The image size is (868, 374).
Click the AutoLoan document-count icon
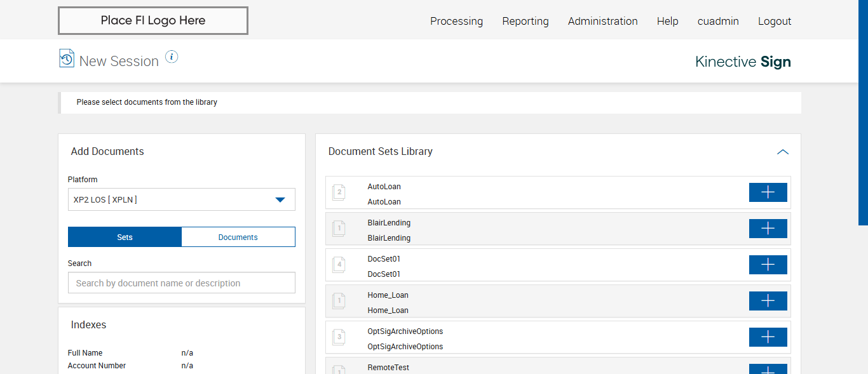click(x=339, y=192)
